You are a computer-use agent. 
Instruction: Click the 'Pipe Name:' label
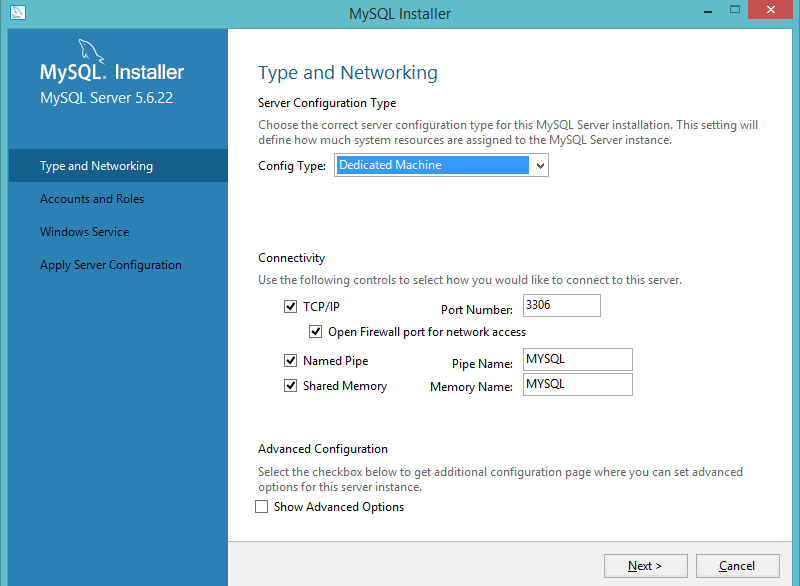click(x=482, y=364)
